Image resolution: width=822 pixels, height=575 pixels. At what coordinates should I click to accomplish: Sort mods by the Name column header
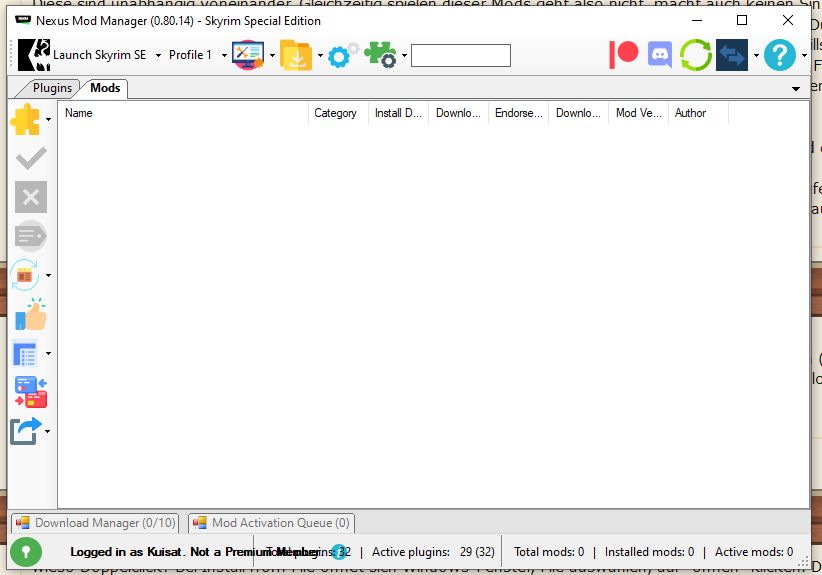(x=180, y=113)
